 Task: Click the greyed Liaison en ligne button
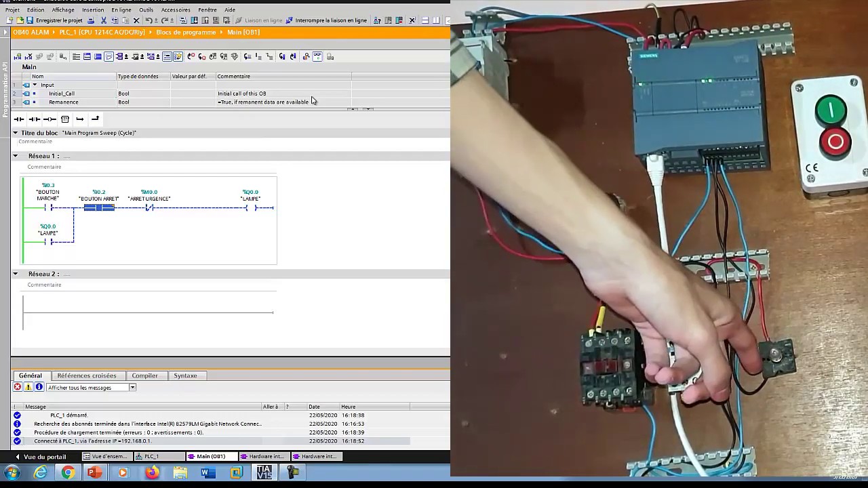pyautogui.click(x=258, y=20)
